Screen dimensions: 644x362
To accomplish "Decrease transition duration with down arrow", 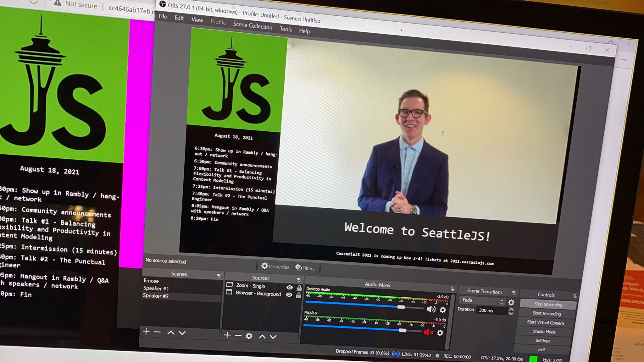I will [511, 313].
